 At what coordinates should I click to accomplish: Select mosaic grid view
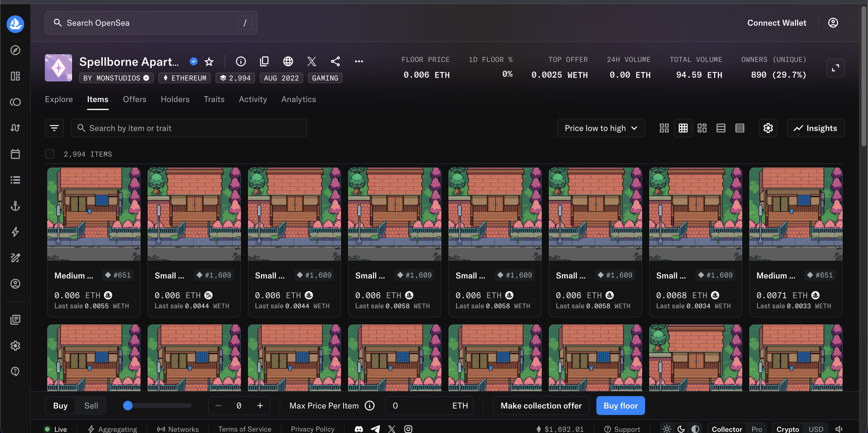(x=702, y=128)
